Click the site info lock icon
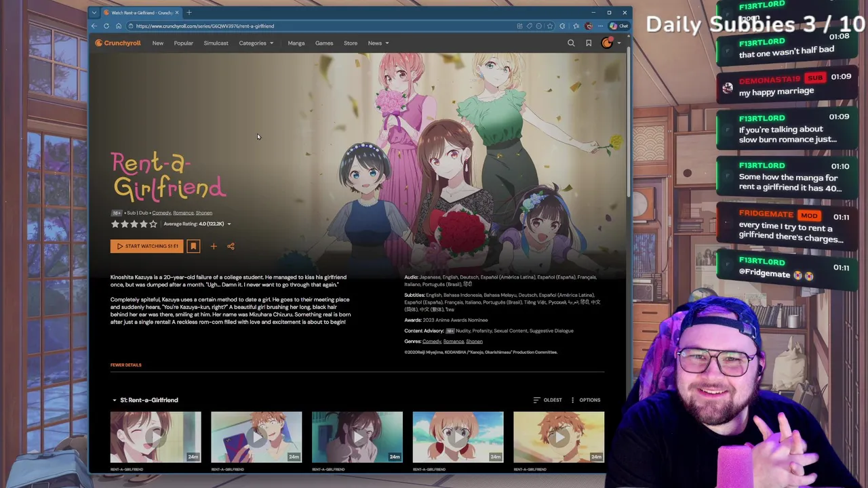 (131, 26)
